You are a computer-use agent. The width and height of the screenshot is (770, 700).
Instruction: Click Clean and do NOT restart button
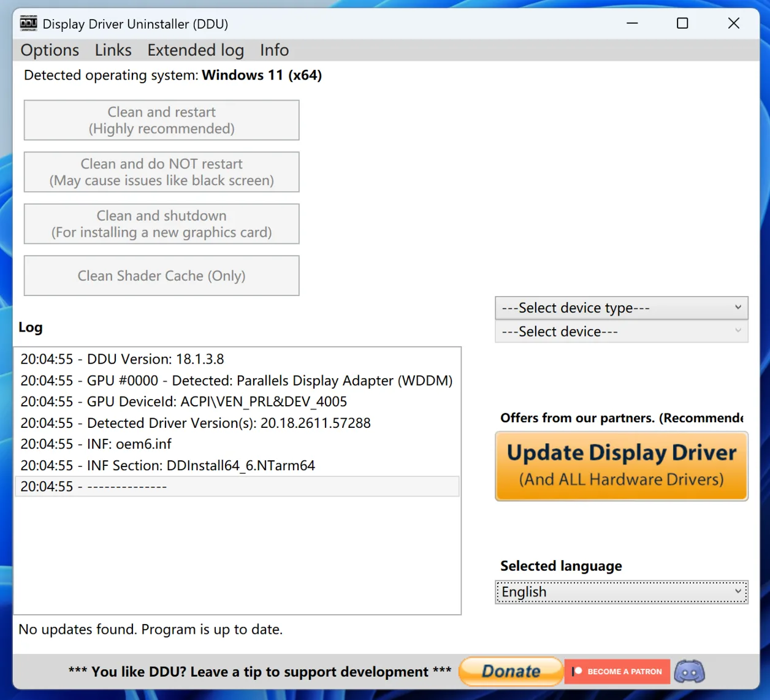tap(161, 172)
